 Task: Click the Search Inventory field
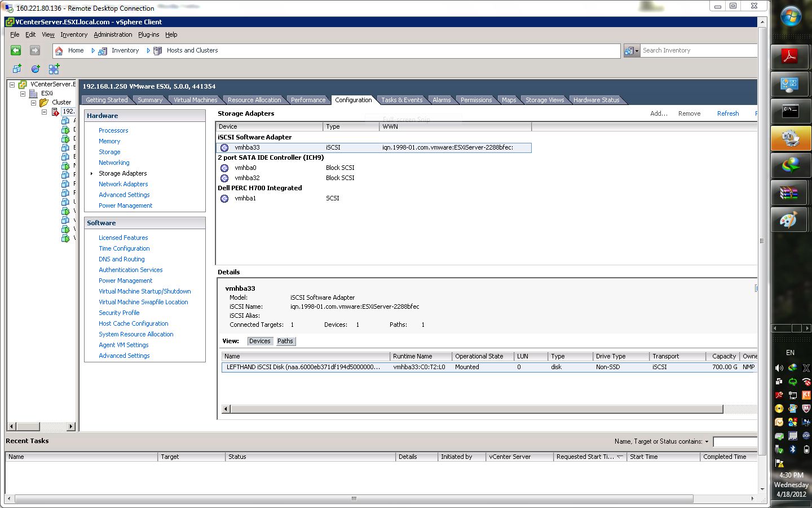point(699,51)
